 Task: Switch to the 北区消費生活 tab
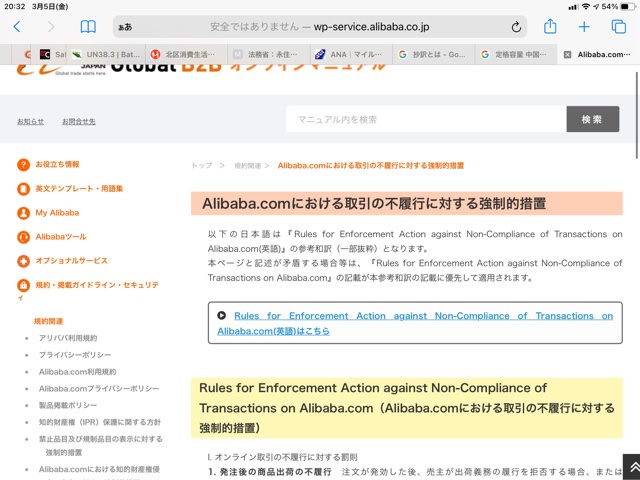186,54
